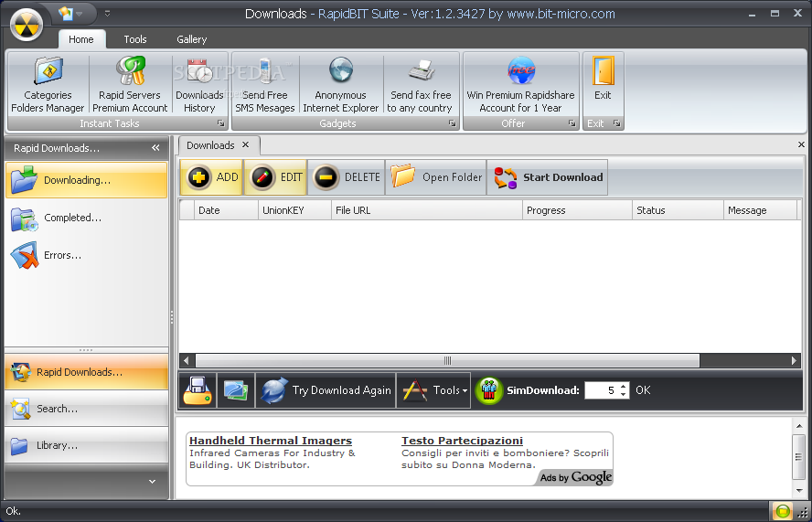Close the document panel with far-right X
The image size is (812, 522).
coord(801,145)
